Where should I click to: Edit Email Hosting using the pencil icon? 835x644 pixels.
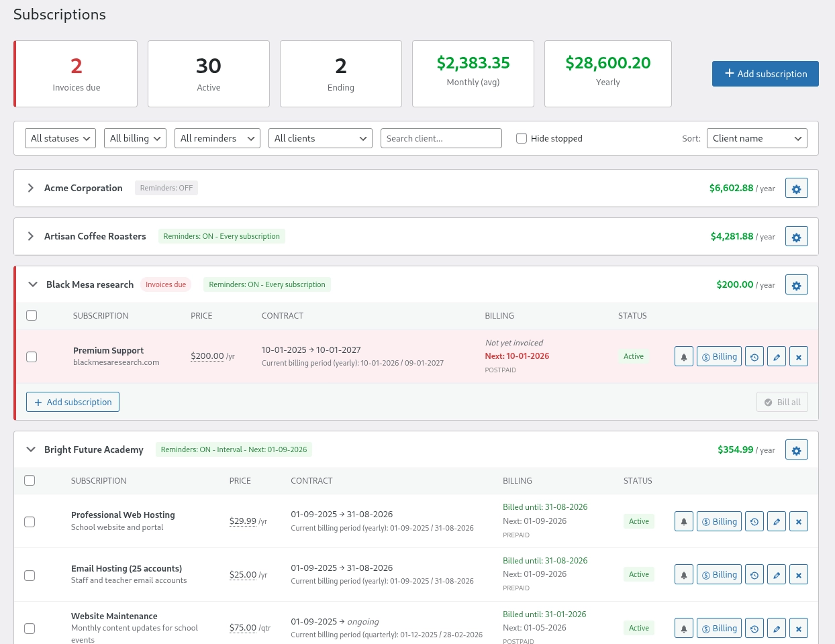pyautogui.click(x=776, y=574)
